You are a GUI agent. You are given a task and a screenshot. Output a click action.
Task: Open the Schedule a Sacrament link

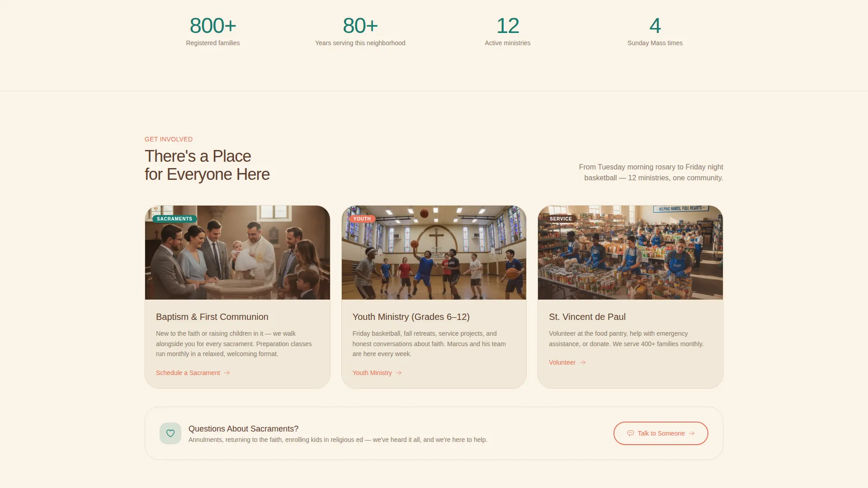tap(193, 373)
